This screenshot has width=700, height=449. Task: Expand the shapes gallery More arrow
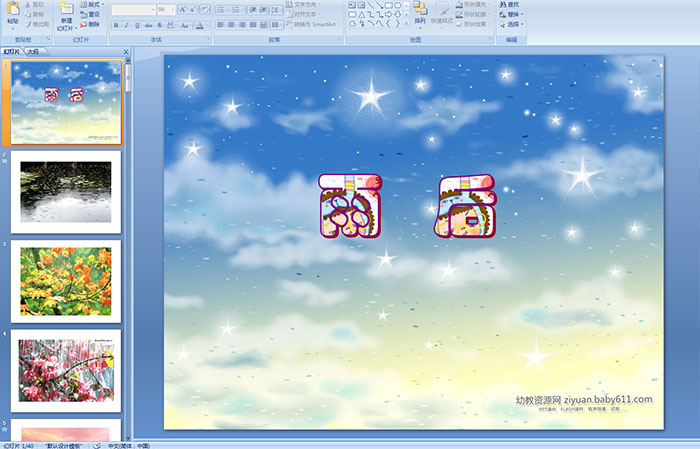coord(406,23)
